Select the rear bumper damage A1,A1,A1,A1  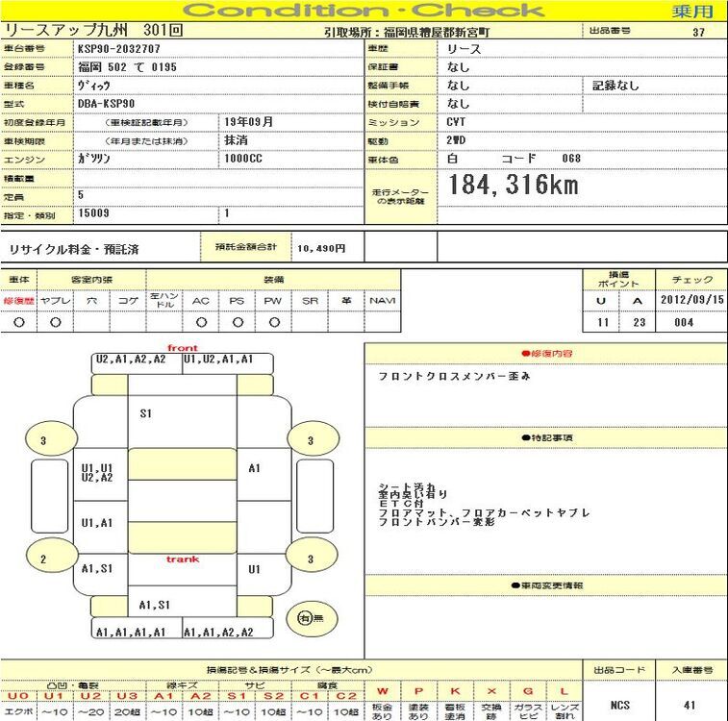pos(131,633)
